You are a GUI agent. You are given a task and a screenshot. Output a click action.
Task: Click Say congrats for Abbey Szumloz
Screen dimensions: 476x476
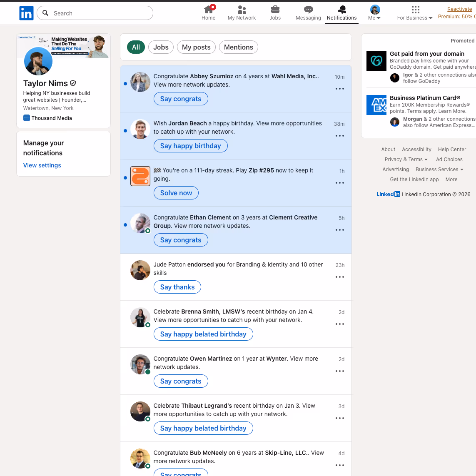click(x=181, y=99)
